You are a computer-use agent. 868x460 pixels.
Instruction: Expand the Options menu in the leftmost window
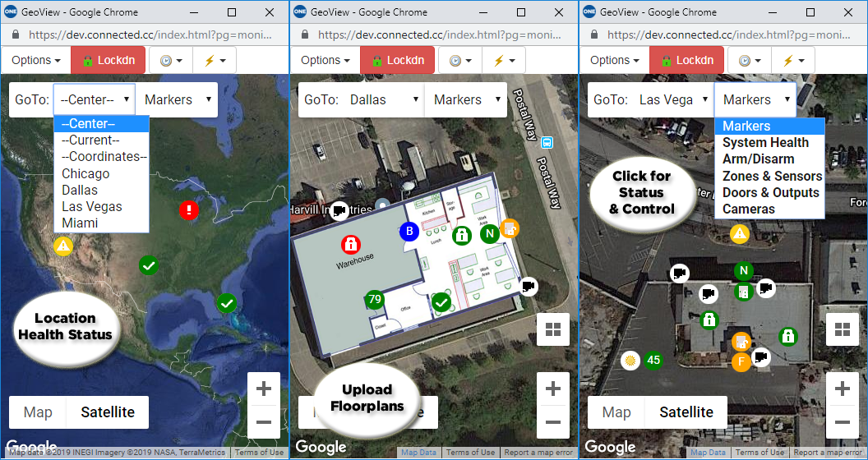[36, 60]
